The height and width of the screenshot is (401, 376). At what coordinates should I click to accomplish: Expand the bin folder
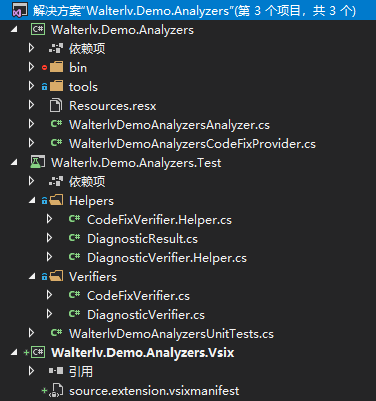31,67
